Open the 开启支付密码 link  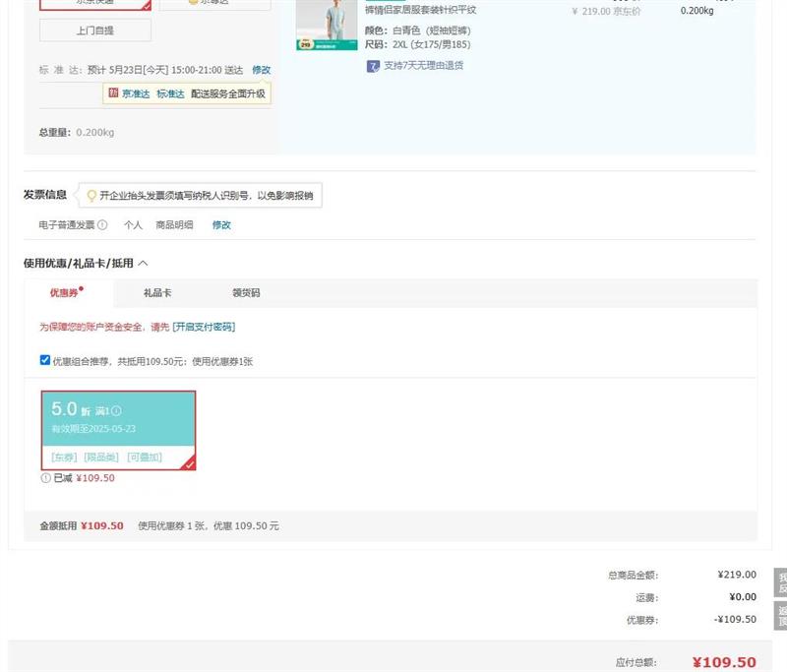click(x=204, y=327)
